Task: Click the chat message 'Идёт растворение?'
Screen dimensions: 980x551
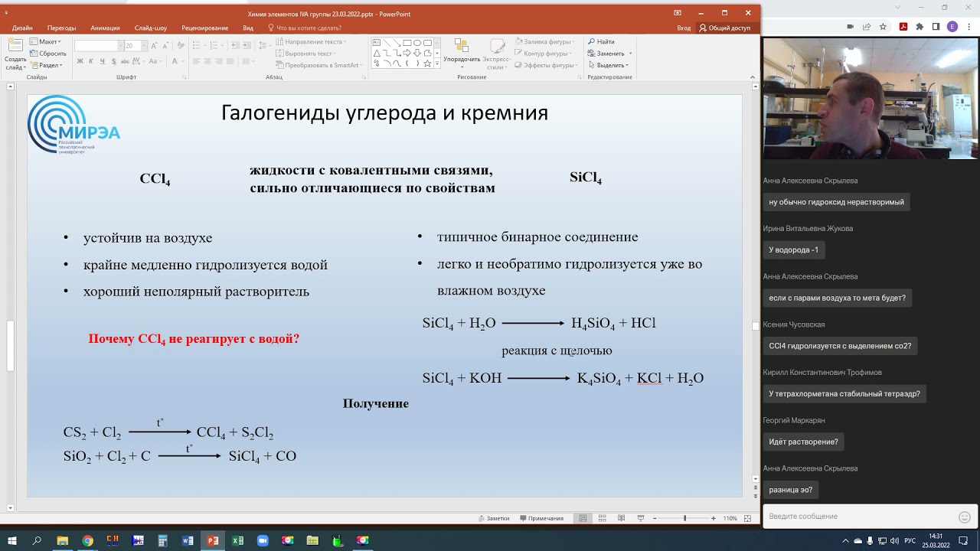Action: 803,442
